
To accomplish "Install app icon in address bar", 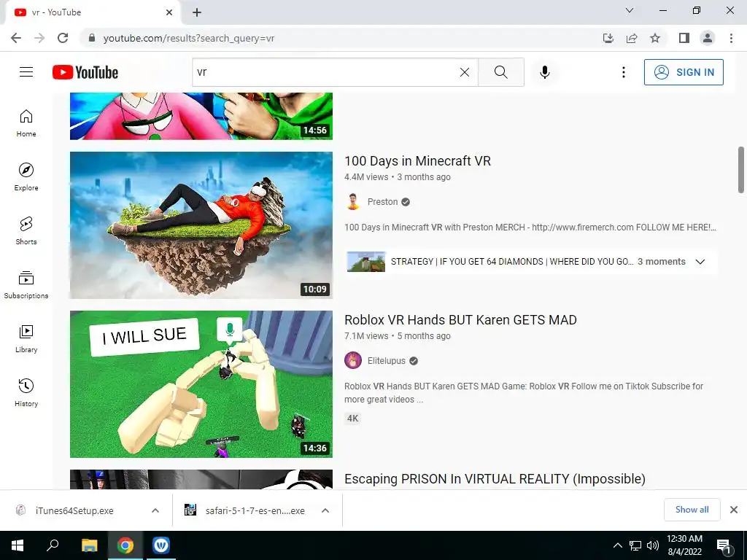I will [x=608, y=38].
